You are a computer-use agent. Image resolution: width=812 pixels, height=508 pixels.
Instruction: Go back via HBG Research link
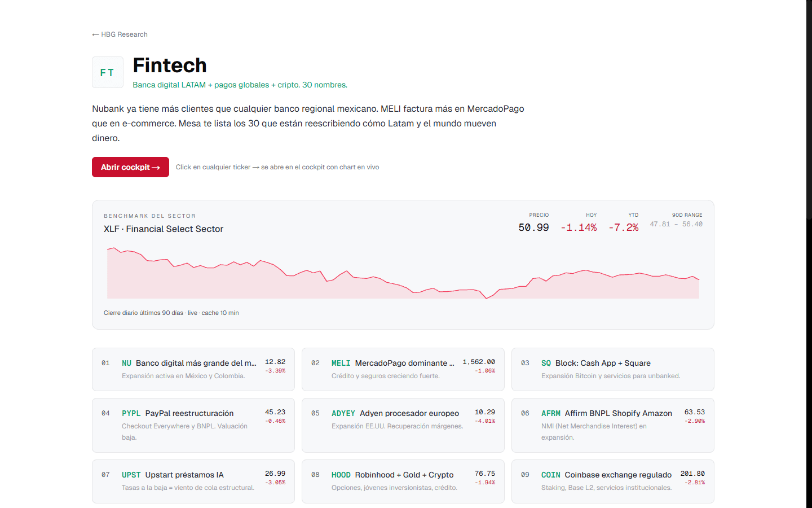[x=120, y=34]
